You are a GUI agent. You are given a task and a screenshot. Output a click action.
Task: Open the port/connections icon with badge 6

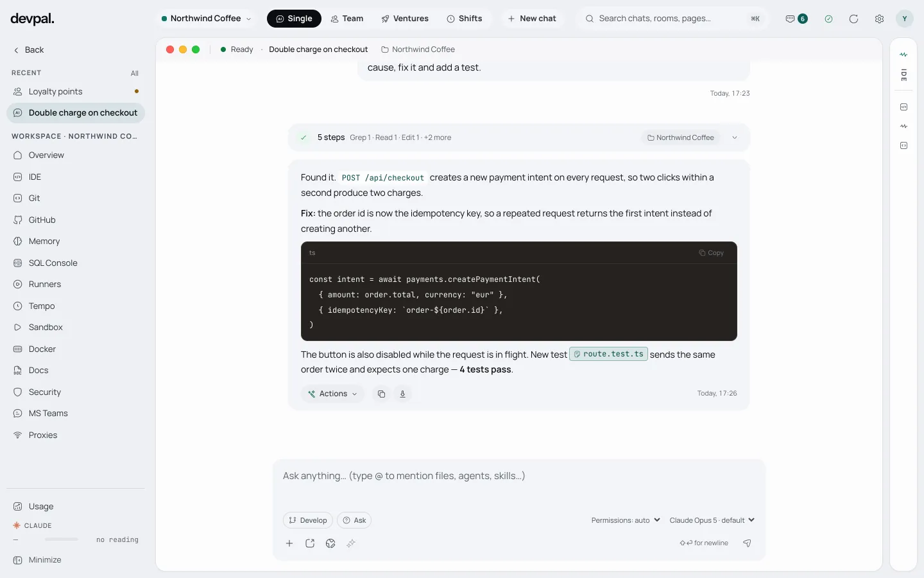coord(796,19)
